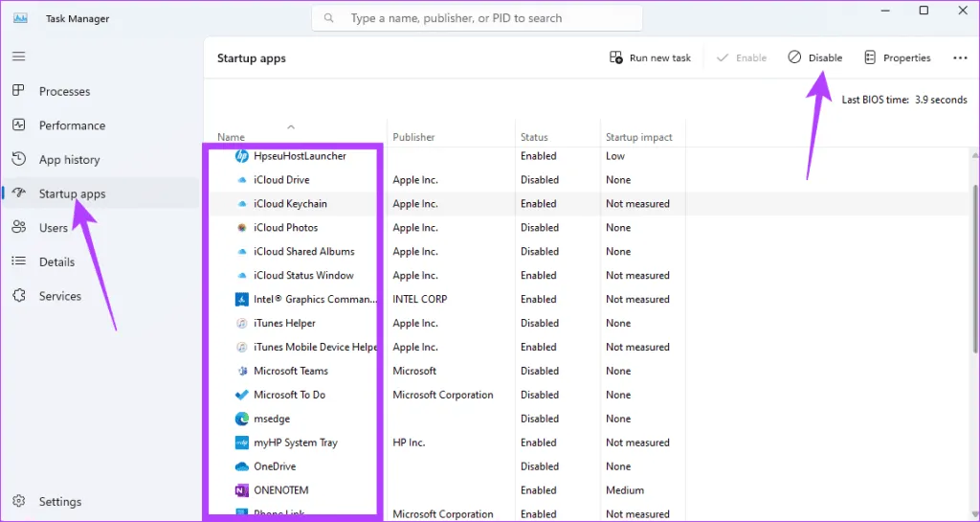Click the OneDrive cloud icon
The image size is (980, 522).
(242, 466)
